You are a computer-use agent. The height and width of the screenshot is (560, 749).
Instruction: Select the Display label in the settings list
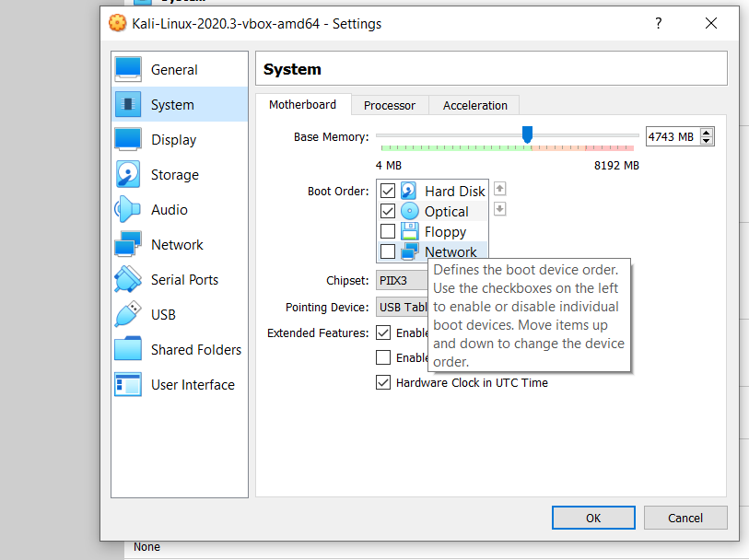pos(173,140)
